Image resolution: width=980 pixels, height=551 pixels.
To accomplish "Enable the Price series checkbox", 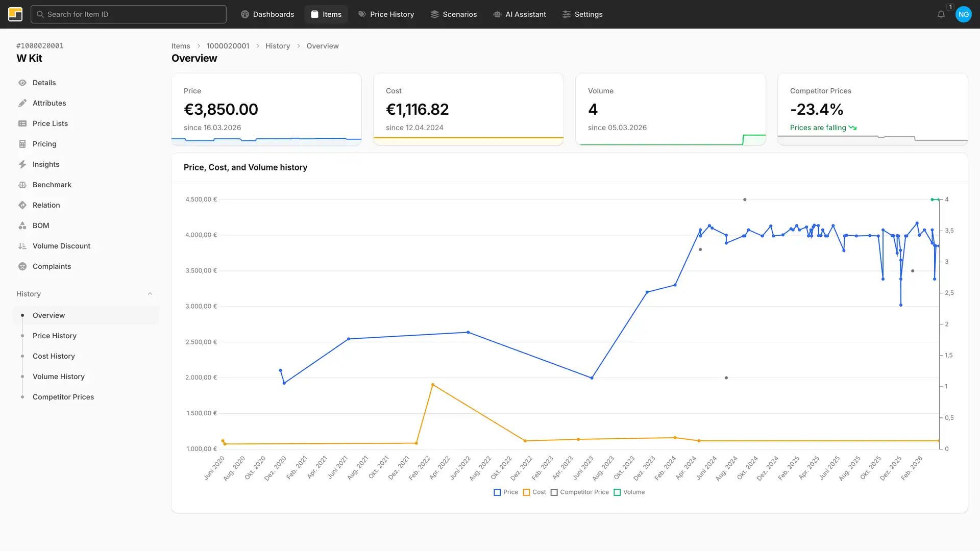I will (x=497, y=492).
